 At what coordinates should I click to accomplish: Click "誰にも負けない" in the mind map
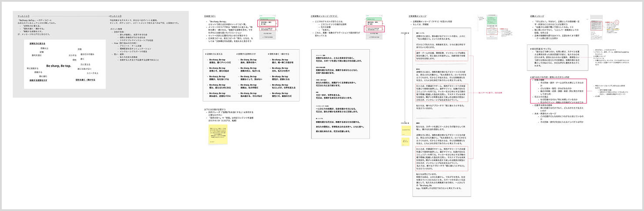(84, 69)
